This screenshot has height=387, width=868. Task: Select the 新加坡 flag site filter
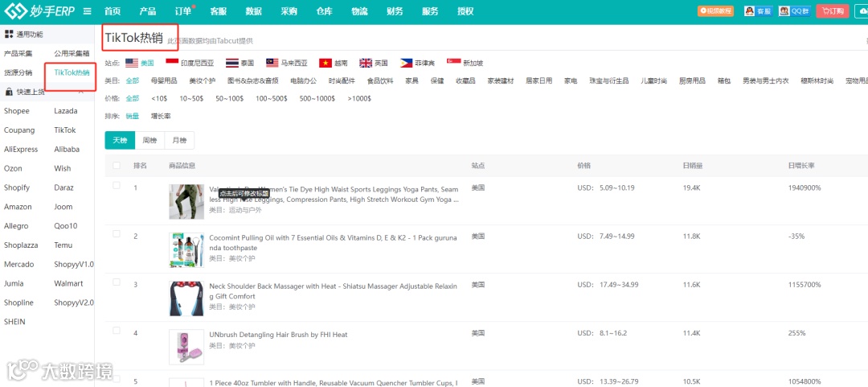click(x=465, y=64)
